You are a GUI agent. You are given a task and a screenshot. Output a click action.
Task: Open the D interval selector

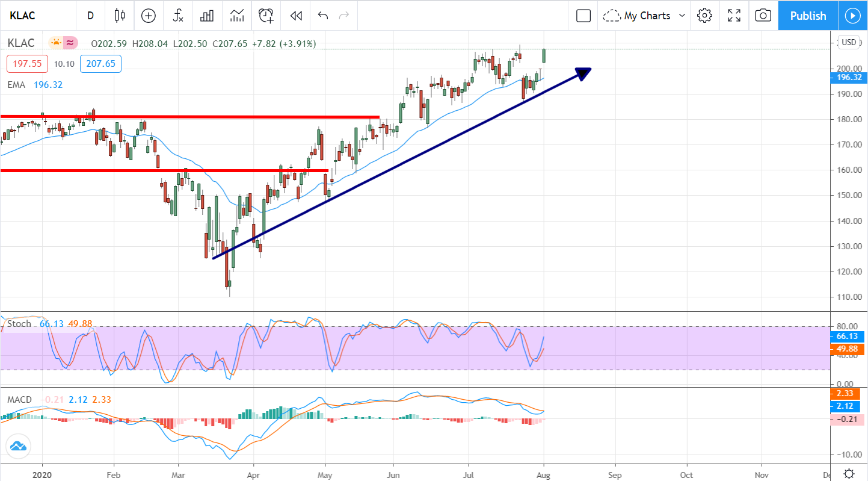(90, 16)
